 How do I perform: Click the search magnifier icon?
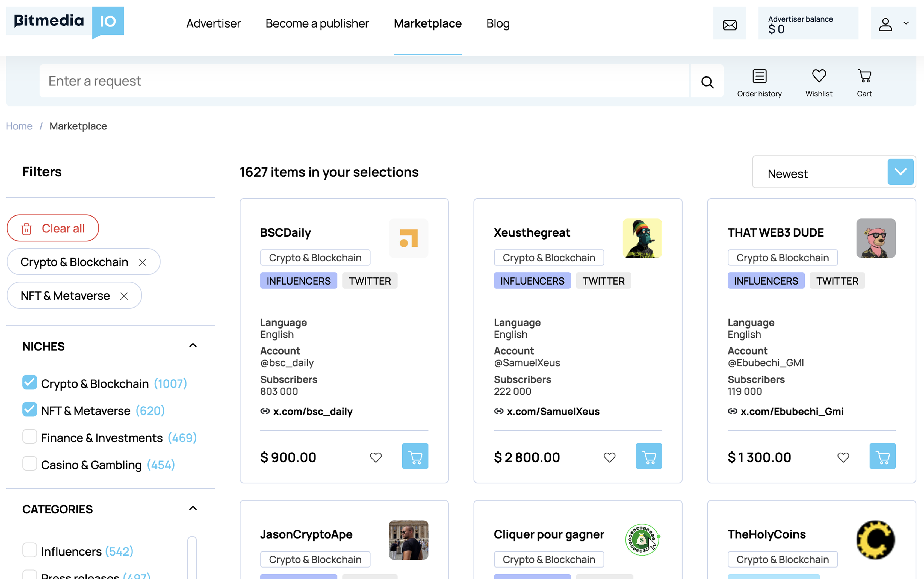(707, 82)
